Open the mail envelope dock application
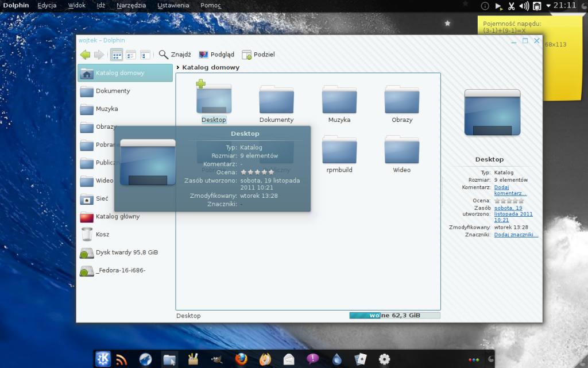 (289, 360)
